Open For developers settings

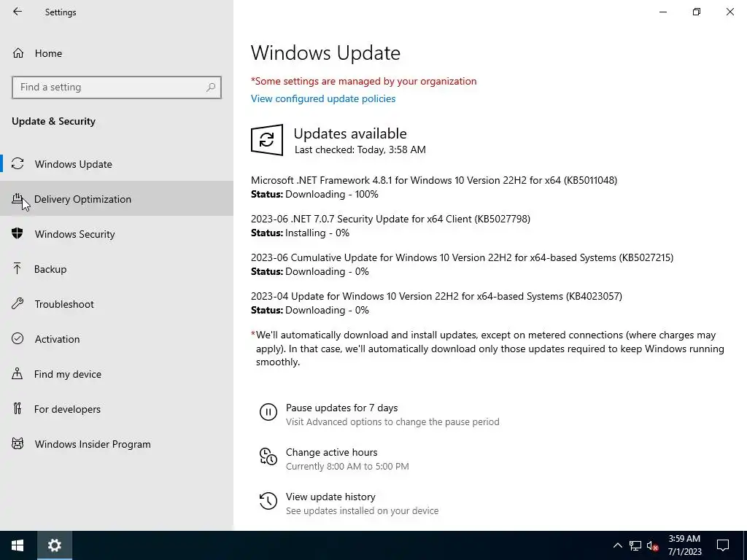[x=117, y=409]
